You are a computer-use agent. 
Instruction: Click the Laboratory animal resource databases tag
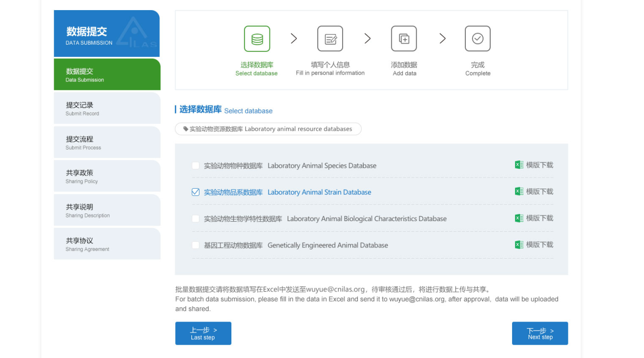pyautogui.click(x=268, y=129)
